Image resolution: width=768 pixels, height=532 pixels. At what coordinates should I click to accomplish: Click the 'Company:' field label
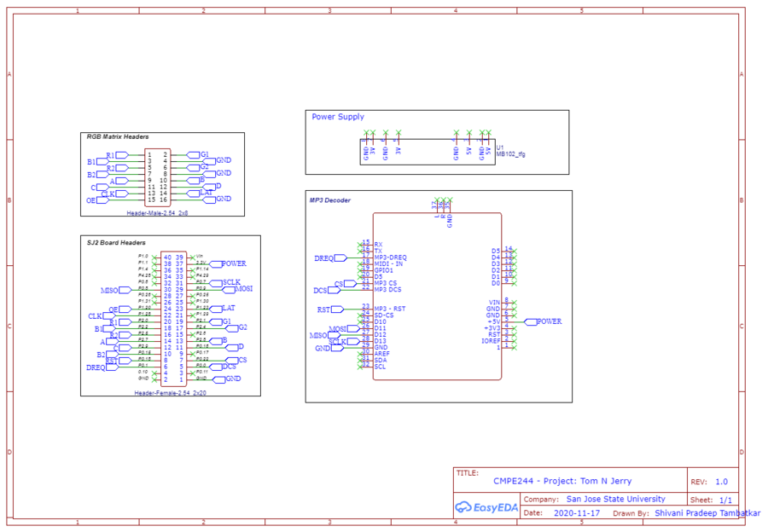coord(541,500)
